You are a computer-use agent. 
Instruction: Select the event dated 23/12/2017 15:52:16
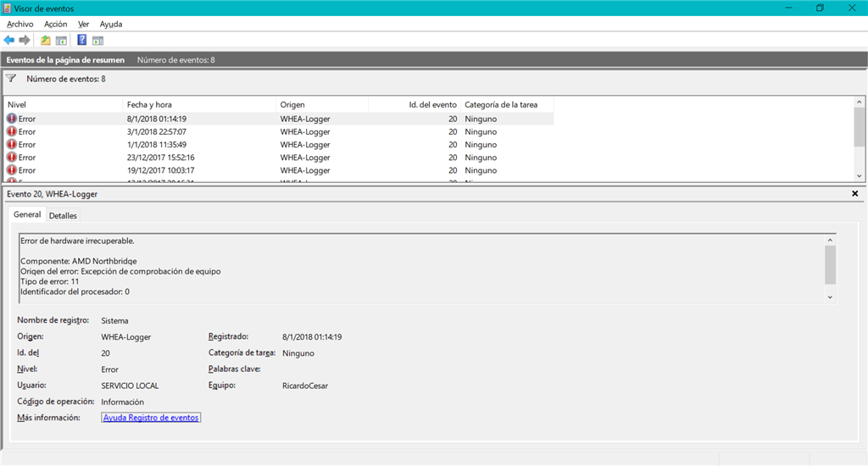[x=279, y=158]
